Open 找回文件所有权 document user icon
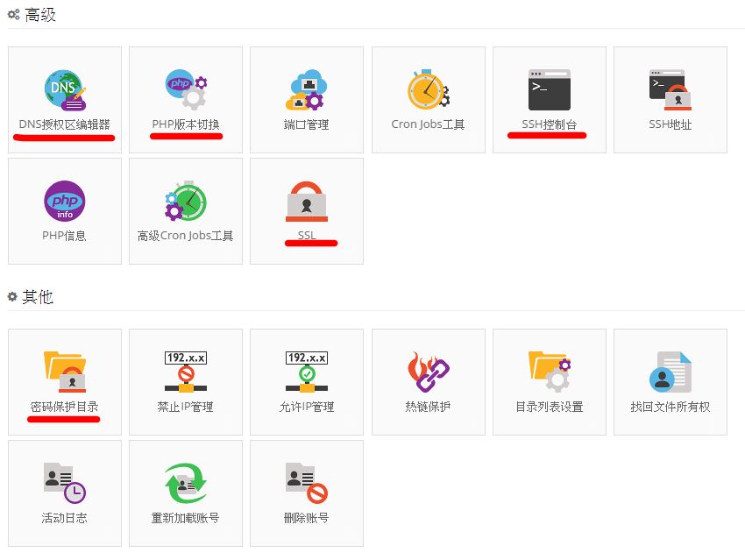 [670, 372]
